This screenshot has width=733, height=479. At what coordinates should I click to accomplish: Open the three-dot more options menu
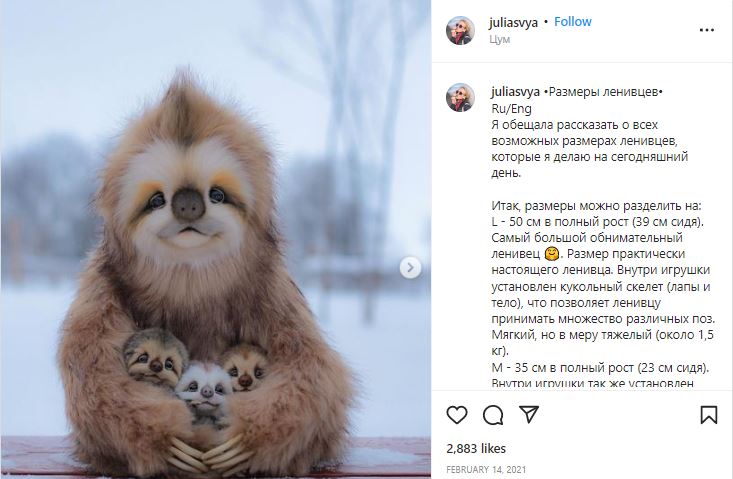pyautogui.click(x=706, y=30)
